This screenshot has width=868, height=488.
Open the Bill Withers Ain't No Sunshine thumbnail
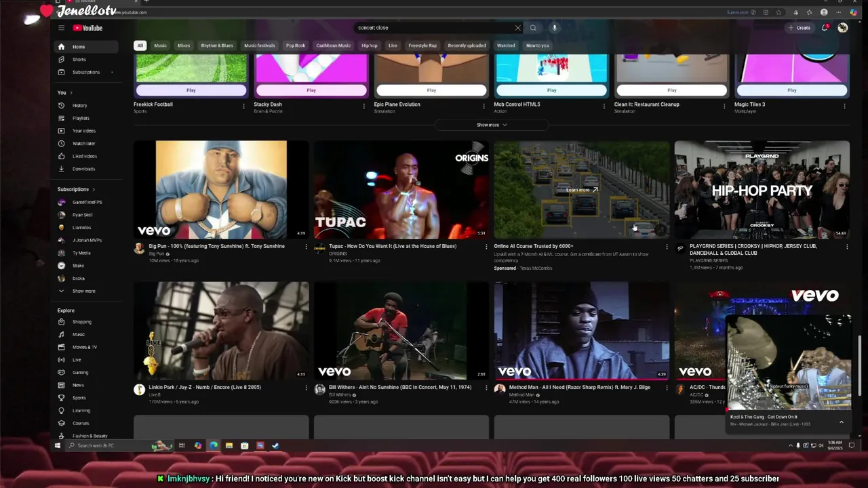coord(401,331)
